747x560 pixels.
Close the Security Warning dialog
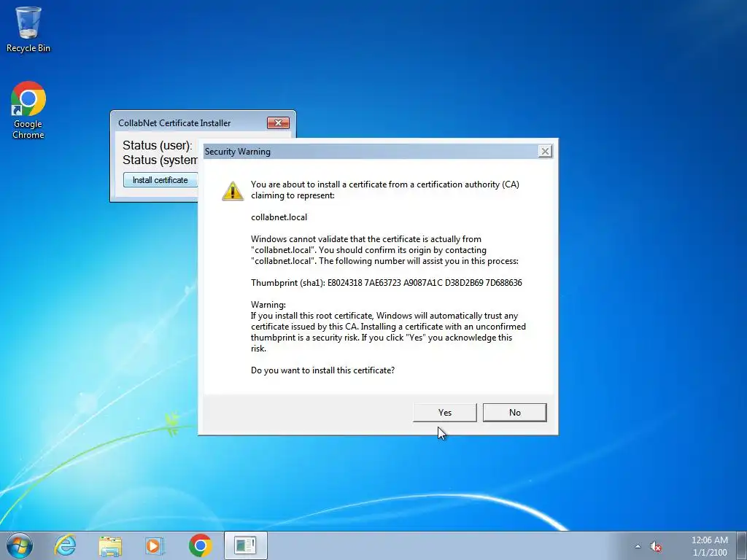tap(544, 152)
